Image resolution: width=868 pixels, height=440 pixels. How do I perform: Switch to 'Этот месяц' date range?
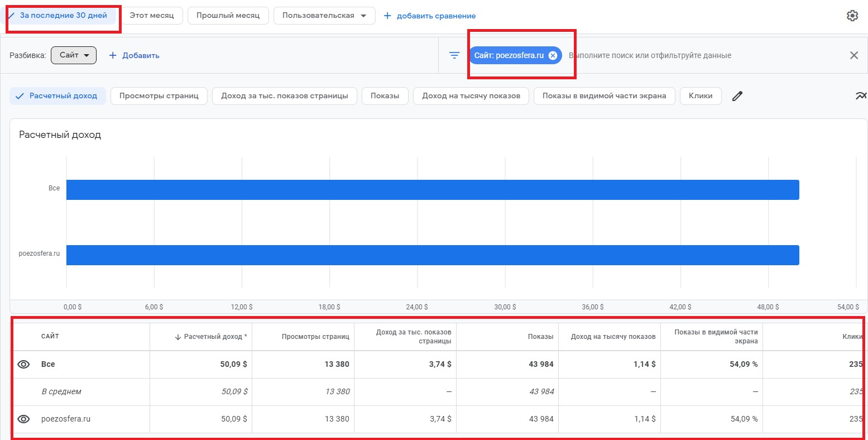152,16
